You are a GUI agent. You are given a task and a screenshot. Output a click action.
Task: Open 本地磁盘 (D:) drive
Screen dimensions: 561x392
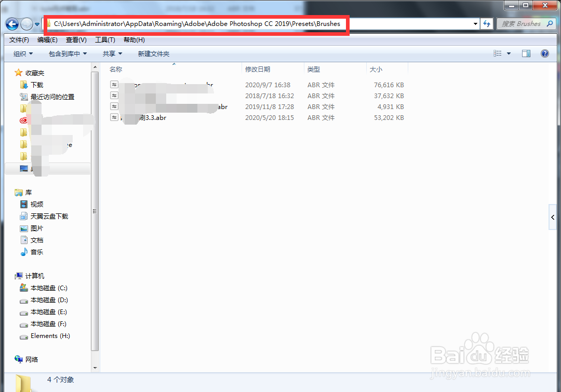tap(49, 300)
